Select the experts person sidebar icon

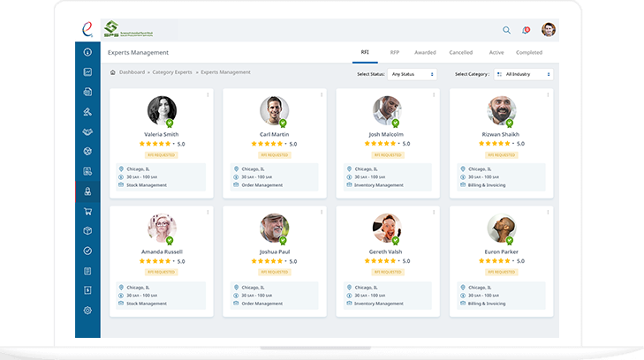87,191
